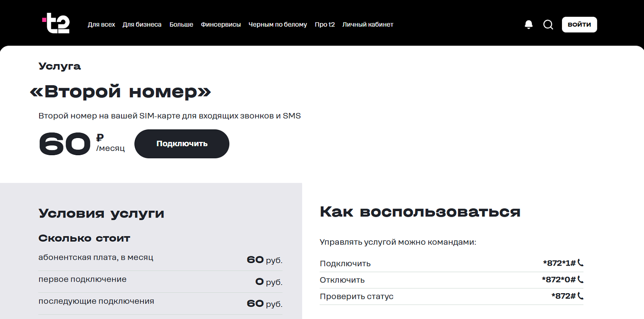The width and height of the screenshot is (644, 319).
Task: Open the Для бизнеса menu
Action: coord(142,25)
